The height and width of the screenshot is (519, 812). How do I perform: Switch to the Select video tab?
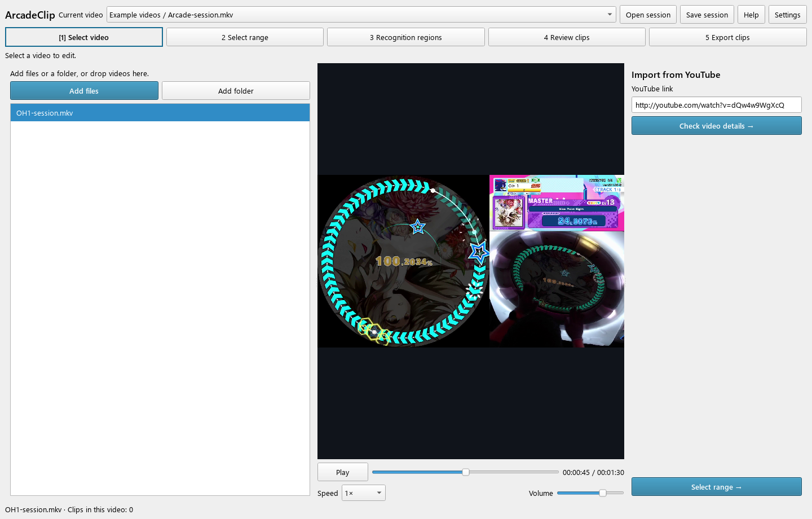[84, 37]
